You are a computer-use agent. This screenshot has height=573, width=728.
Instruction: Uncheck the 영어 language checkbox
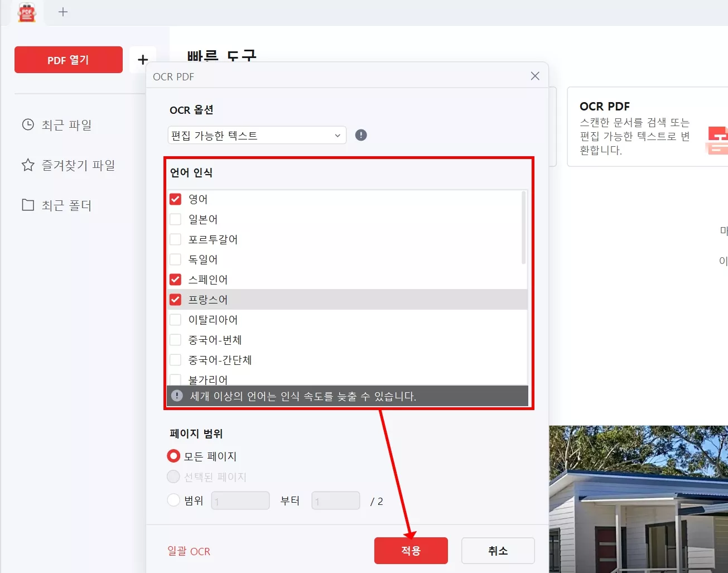click(x=175, y=199)
